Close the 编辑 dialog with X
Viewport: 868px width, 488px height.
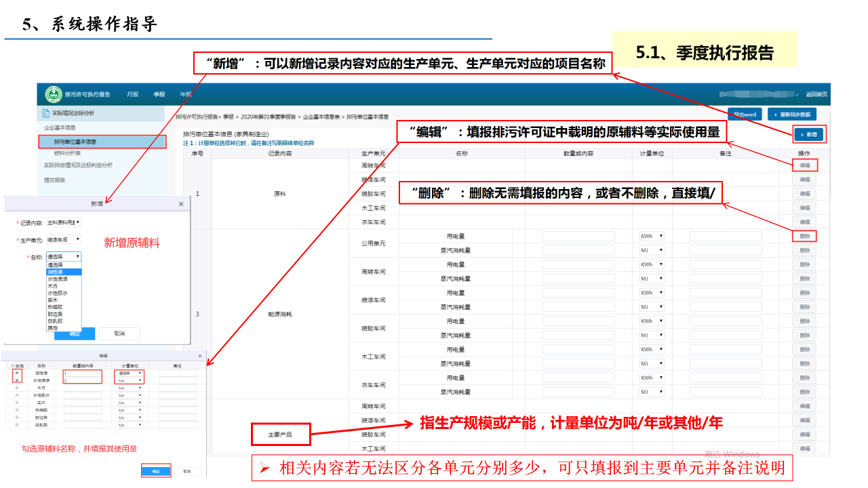[200, 356]
